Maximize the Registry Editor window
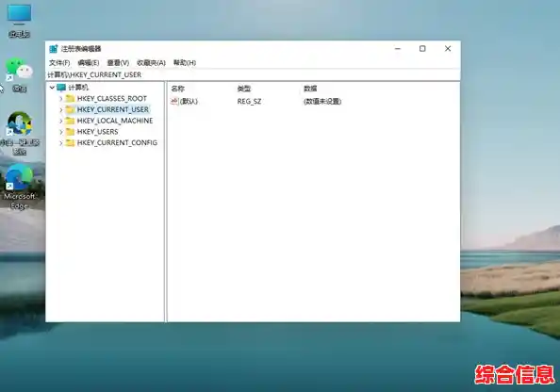560x392 pixels. pos(422,49)
